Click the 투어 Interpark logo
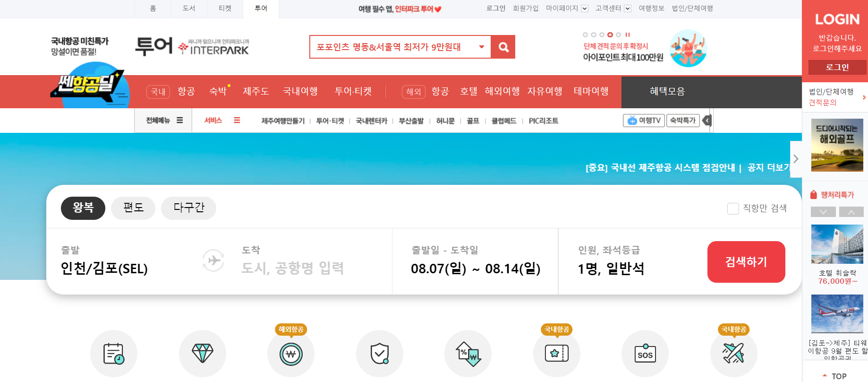 coord(192,46)
